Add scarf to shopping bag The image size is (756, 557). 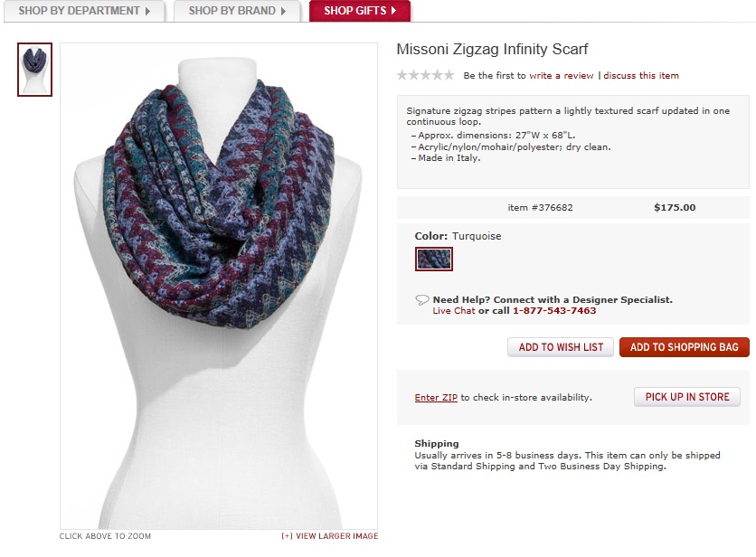[x=685, y=347]
